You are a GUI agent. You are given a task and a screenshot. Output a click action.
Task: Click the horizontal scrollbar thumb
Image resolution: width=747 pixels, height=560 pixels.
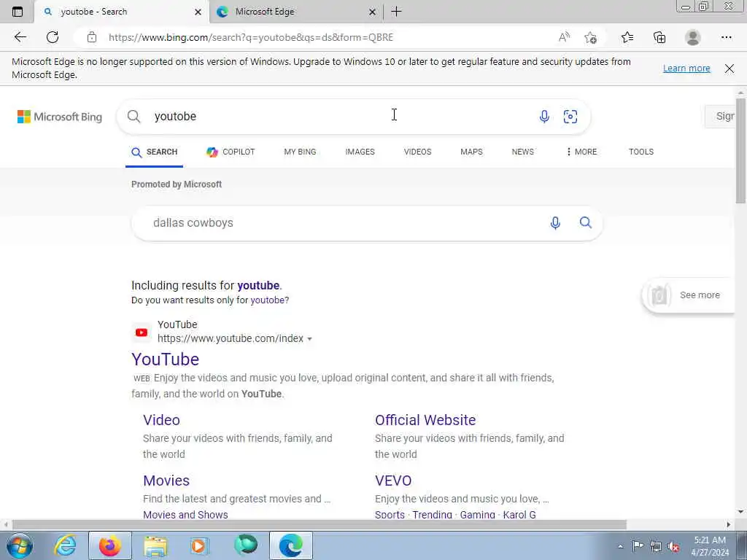point(320,525)
